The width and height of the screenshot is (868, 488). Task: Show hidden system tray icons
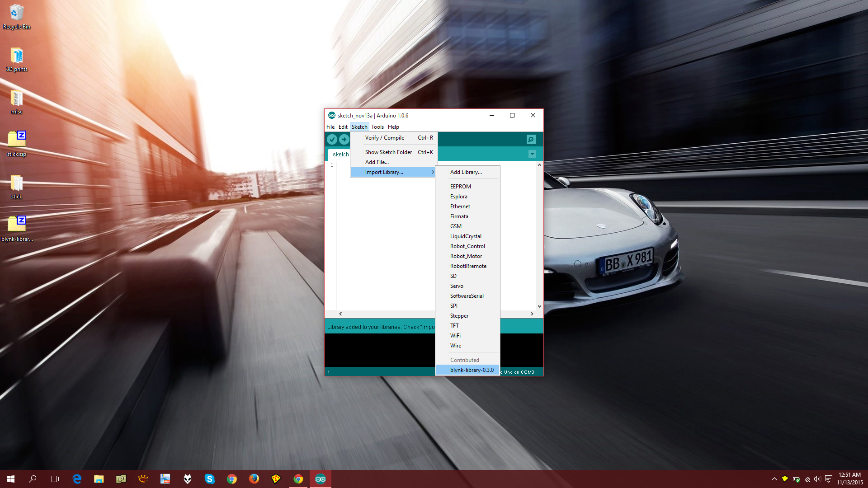click(x=774, y=479)
